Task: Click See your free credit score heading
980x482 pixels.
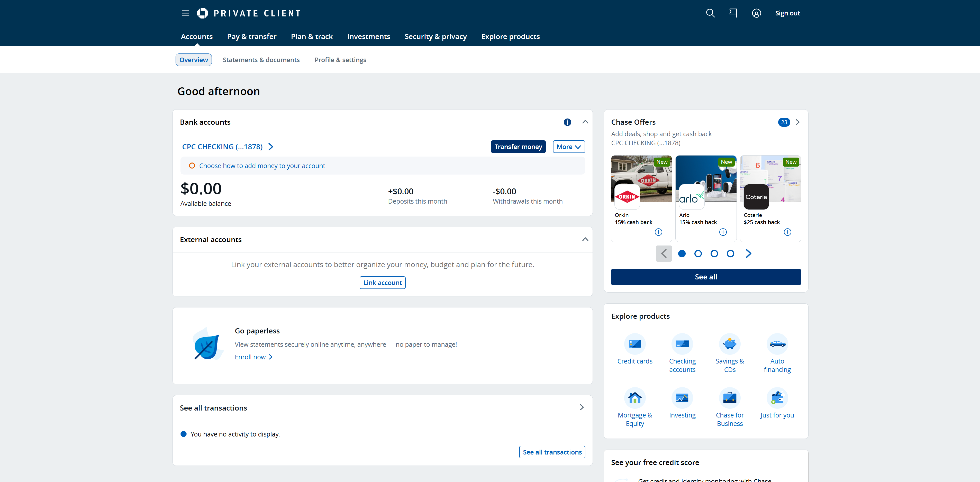Action: [655, 463]
